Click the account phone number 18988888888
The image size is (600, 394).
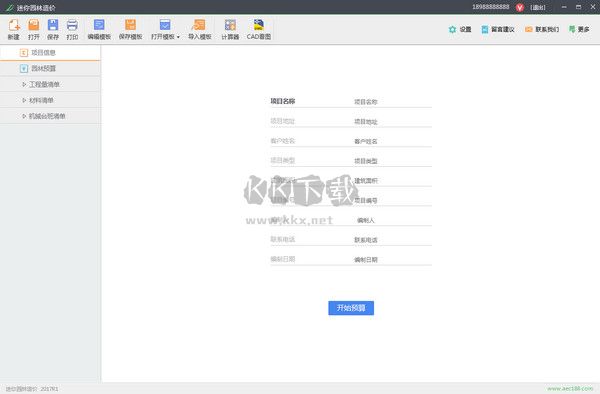(x=491, y=7)
